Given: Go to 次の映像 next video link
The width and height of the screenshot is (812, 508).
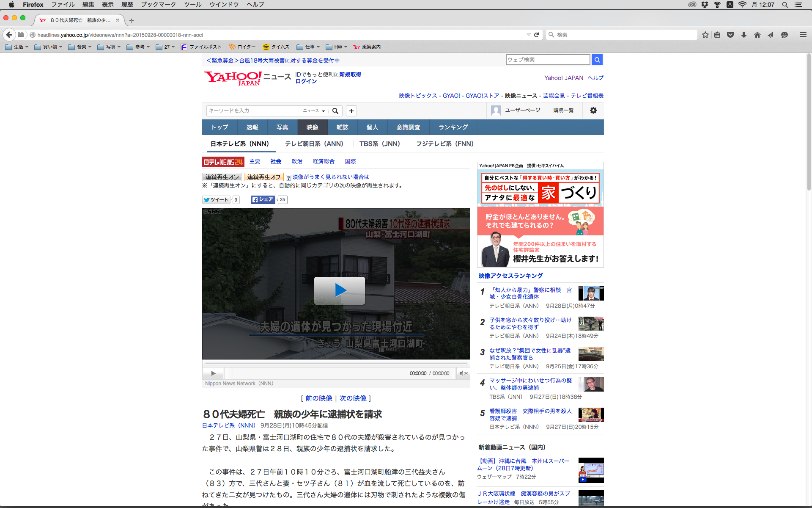Looking at the screenshot, I should point(353,398).
